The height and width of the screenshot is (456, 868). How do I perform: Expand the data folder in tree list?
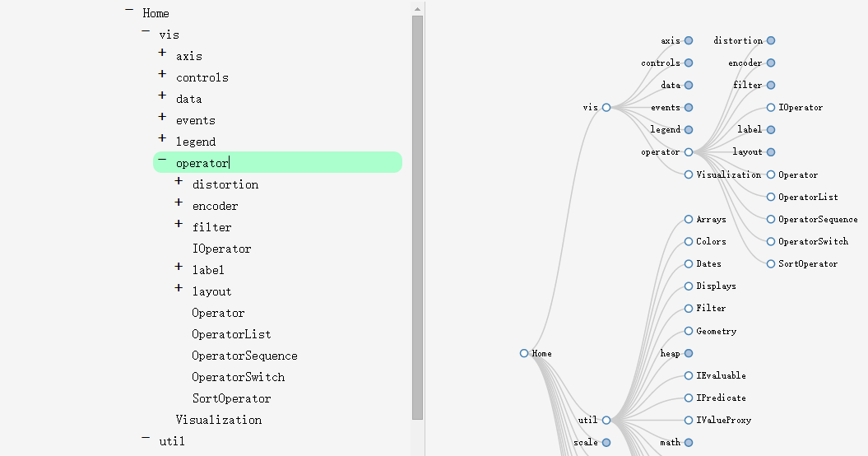click(x=162, y=95)
